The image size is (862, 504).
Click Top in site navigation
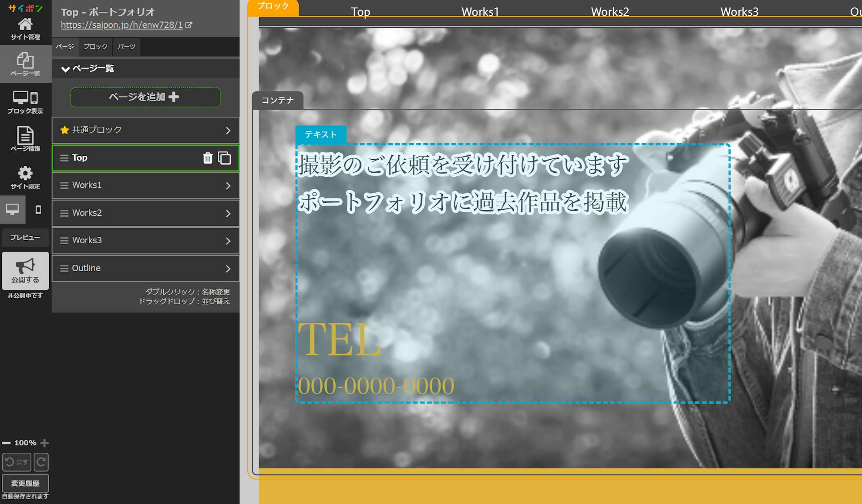click(x=360, y=12)
